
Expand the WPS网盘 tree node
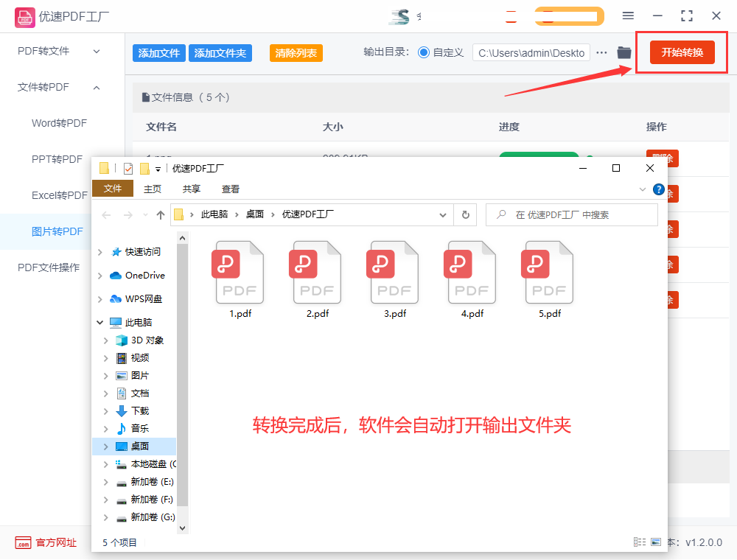pyautogui.click(x=99, y=299)
